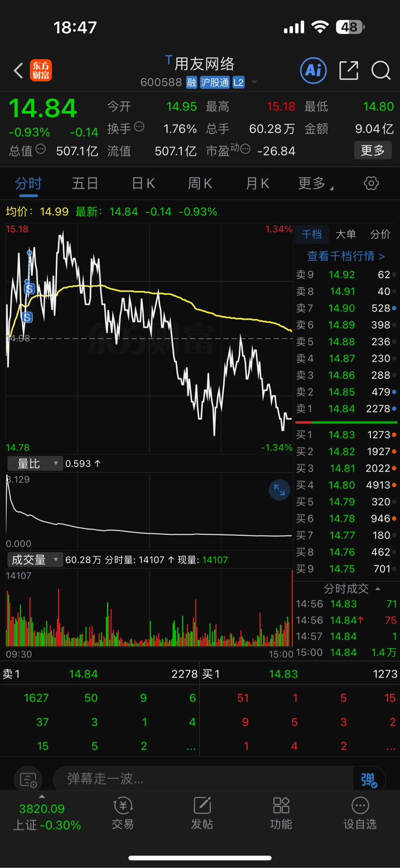The image size is (400, 868).
Task: Tap the 金额 9.04亿 value
Action: (374, 129)
